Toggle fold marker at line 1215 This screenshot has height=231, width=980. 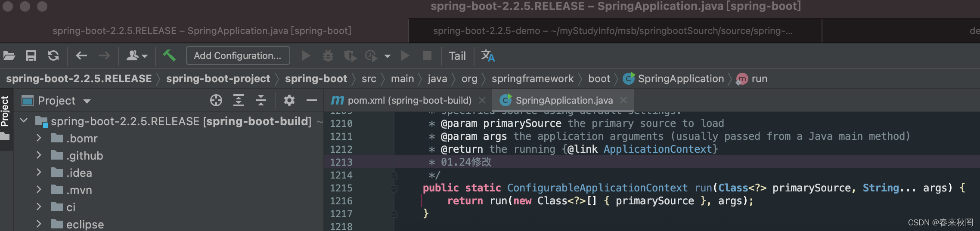(394, 188)
